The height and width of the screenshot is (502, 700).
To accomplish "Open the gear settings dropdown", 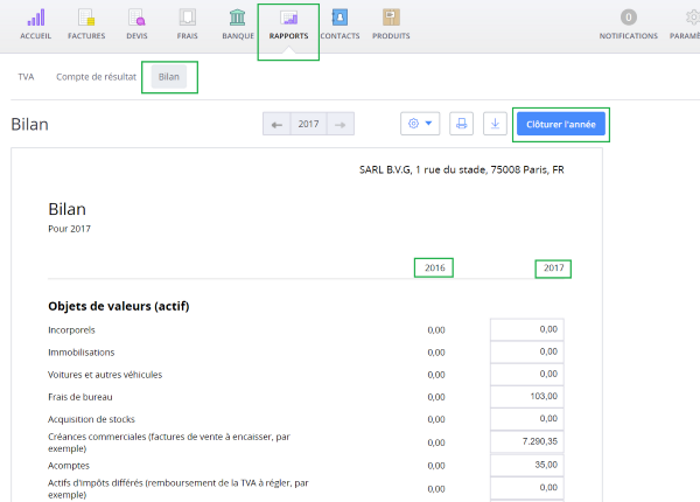I will [x=420, y=124].
